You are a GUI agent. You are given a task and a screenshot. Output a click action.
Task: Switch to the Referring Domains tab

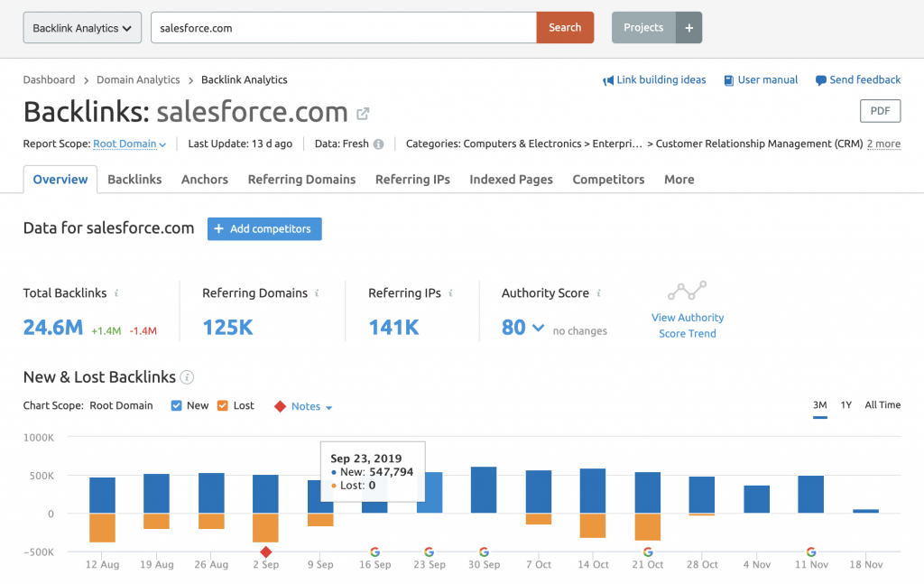tap(301, 180)
